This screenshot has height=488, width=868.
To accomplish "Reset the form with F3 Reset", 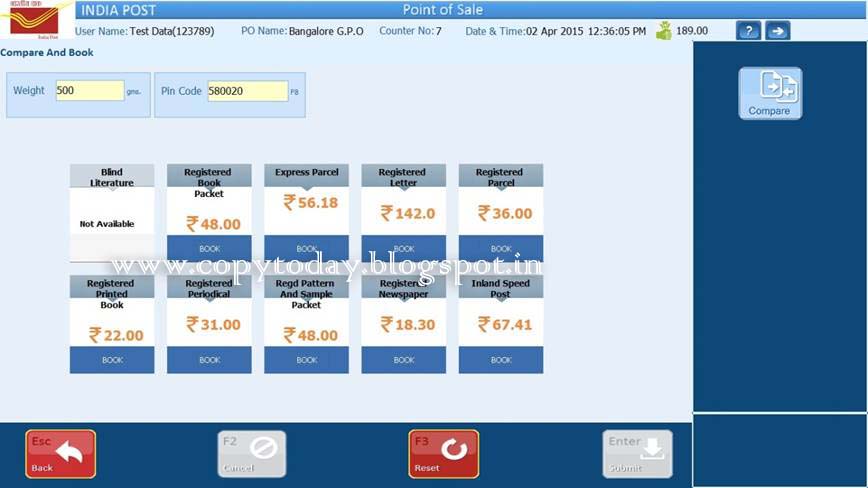I will click(443, 454).
